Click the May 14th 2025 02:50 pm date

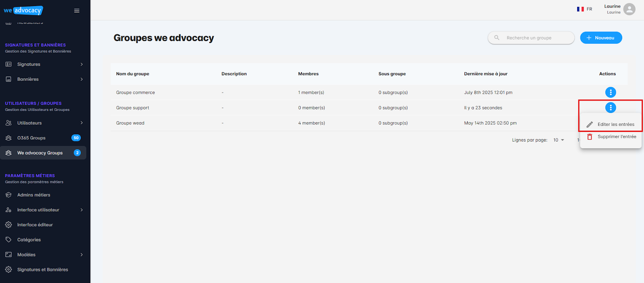tap(490, 123)
